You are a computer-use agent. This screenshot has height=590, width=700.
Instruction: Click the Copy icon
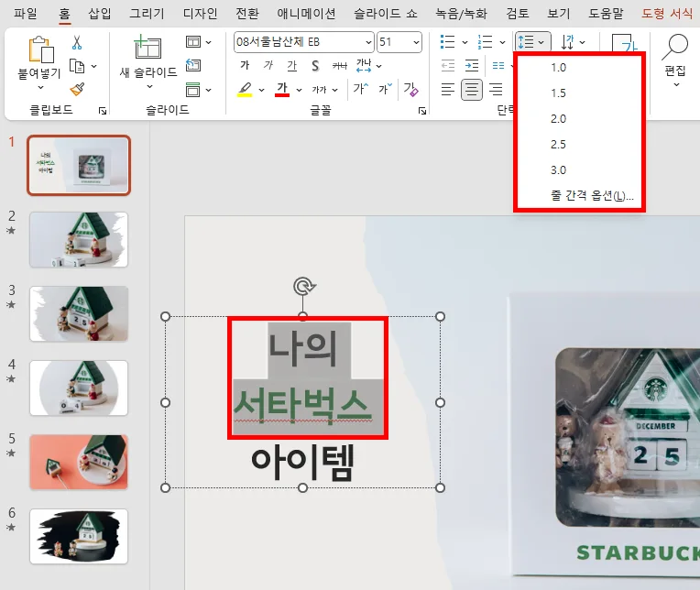click(77, 66)
